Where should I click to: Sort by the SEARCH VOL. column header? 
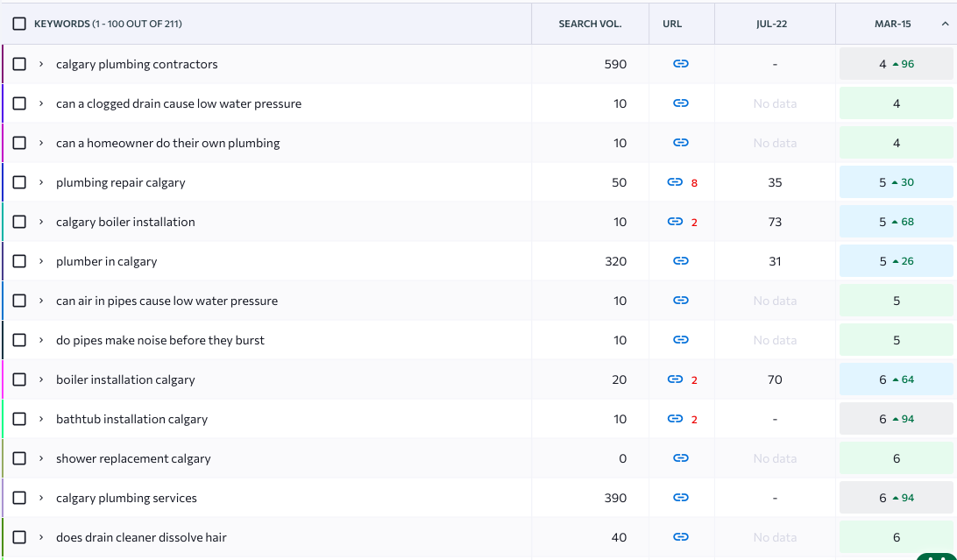[590, 24]
